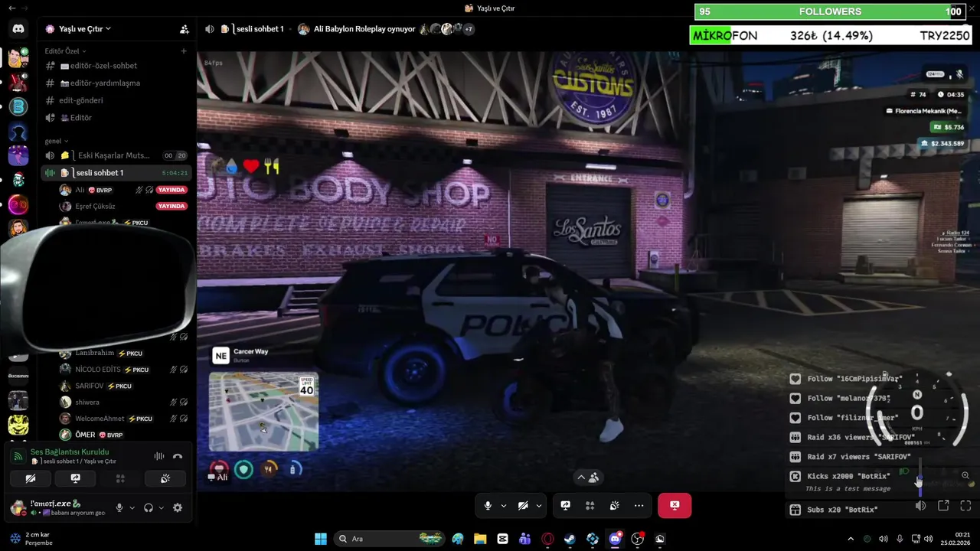
Task: Click red stop watching stream button
Action: click(674, 505)
